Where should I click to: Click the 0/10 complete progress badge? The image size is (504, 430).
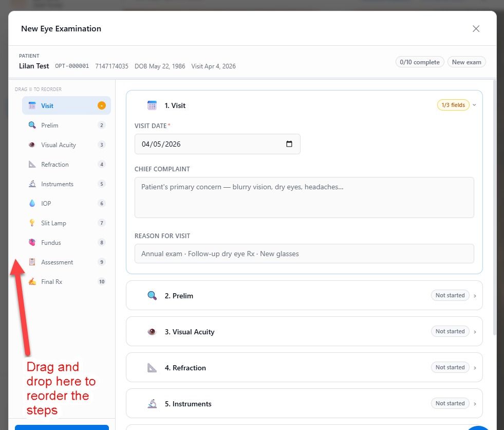pyautogui.click(x=420, y=62)
